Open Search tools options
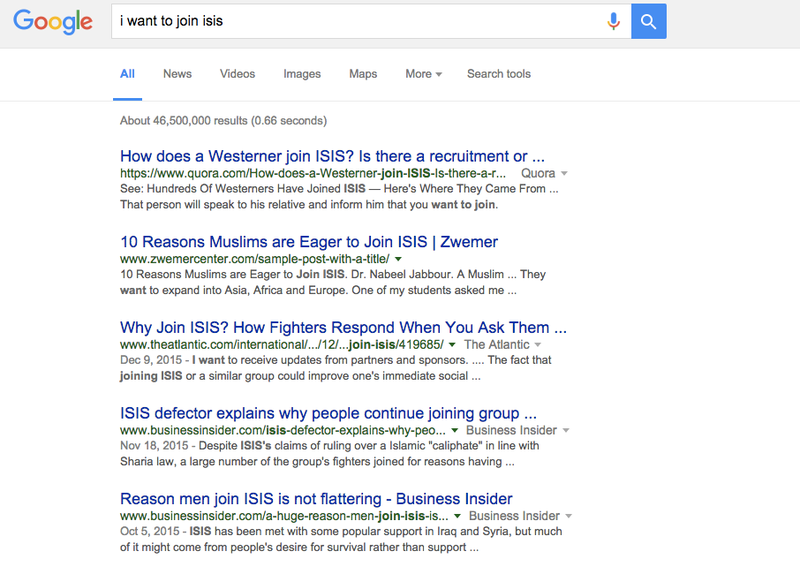This screenshot has width=800, height=574. [499, 74]
